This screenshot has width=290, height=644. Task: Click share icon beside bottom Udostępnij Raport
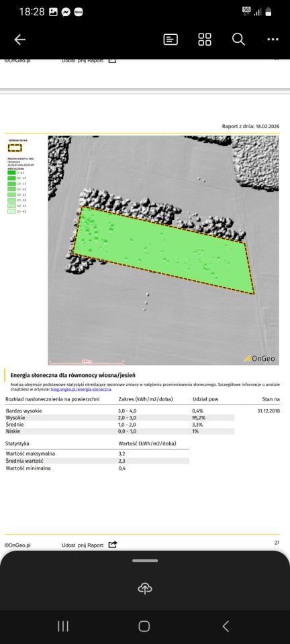pos(113,545)
